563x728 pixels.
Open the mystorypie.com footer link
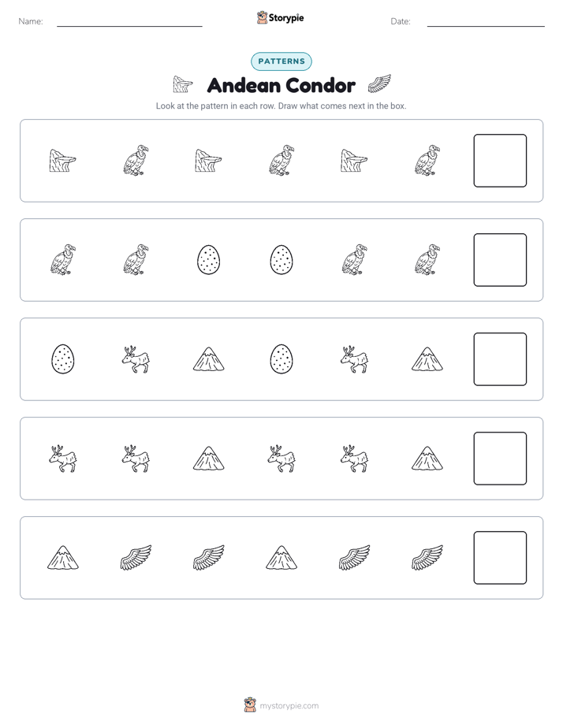(x=289, y=706)
